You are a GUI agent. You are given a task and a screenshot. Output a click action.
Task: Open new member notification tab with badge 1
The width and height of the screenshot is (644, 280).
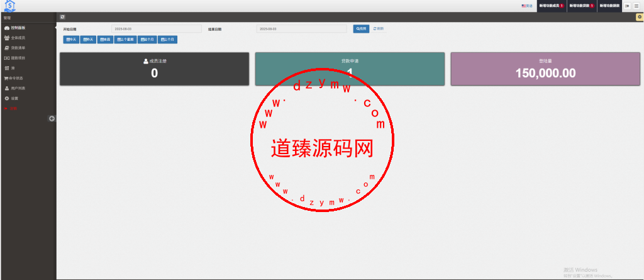click(552, 6)
